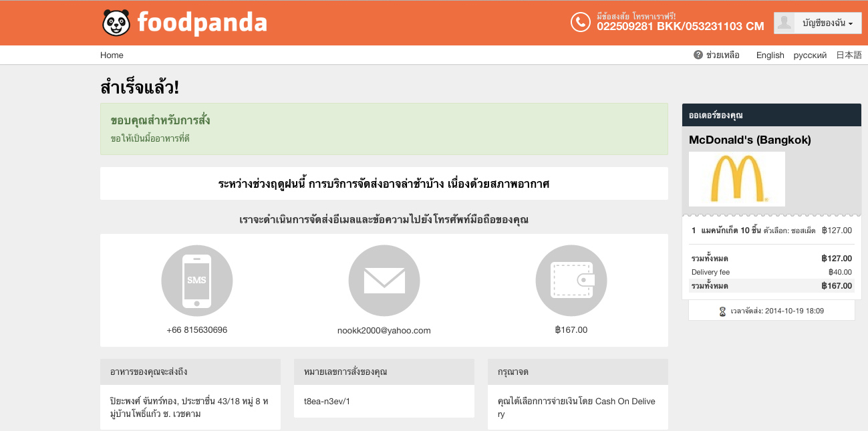The height and width of the screenshot is (431, 868).
Task: Go to Home in navigation bar
Action: (112, 55)
